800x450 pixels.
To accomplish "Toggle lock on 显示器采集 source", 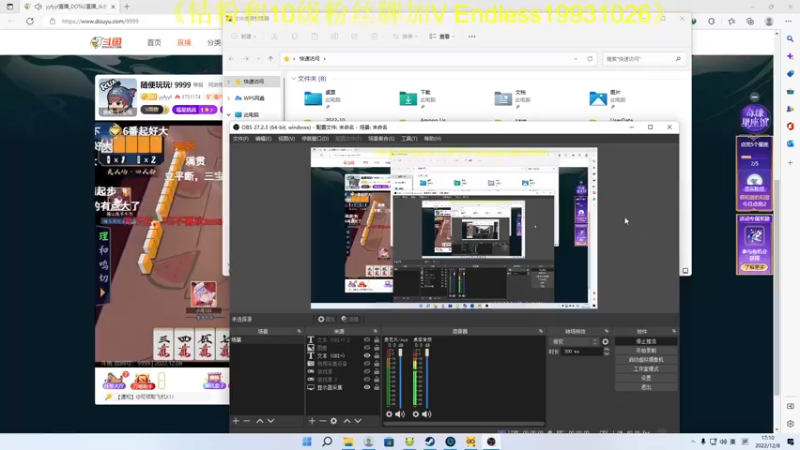I will [377, 387].
